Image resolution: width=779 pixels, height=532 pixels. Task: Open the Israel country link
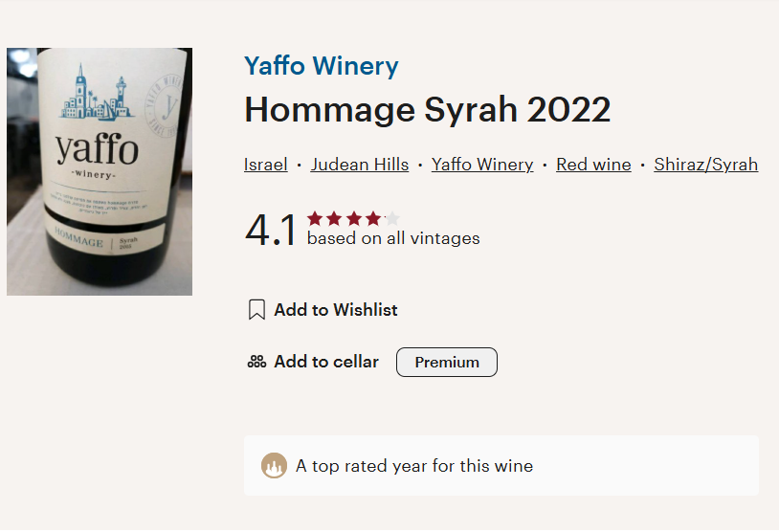[x=266, y=165]
